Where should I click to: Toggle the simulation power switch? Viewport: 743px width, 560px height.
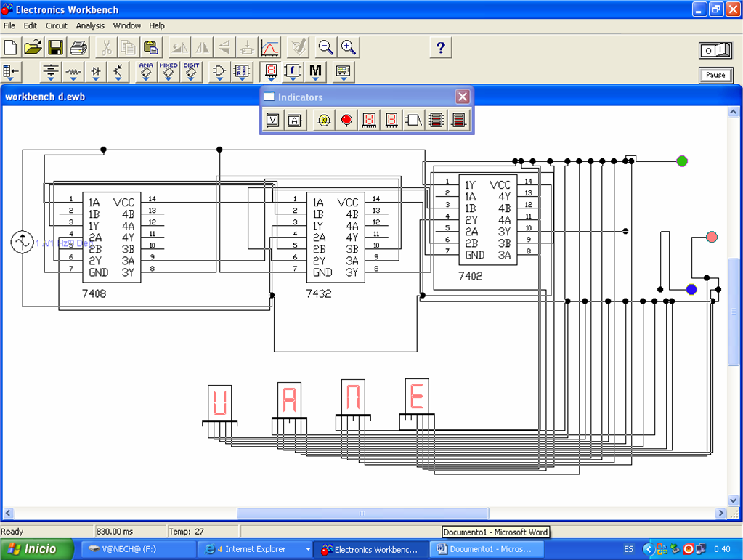[x=715, y=50]
